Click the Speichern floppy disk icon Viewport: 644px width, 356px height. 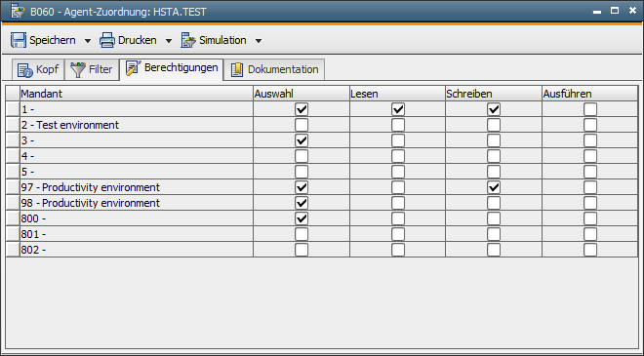coord(19,40)
